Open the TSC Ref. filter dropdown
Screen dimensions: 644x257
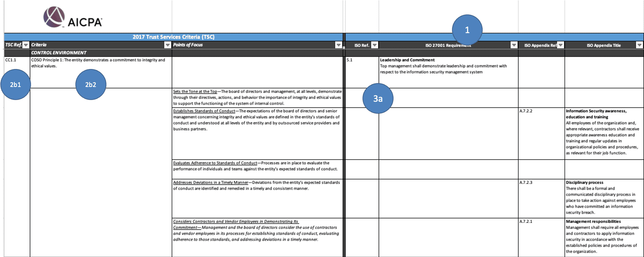(26, 45)
